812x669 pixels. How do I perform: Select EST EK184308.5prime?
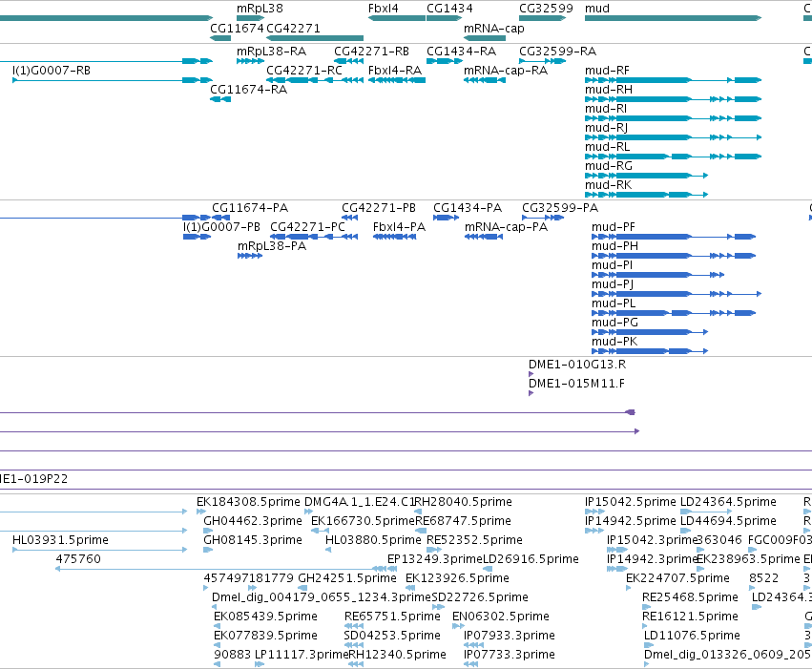pos(201,512)
